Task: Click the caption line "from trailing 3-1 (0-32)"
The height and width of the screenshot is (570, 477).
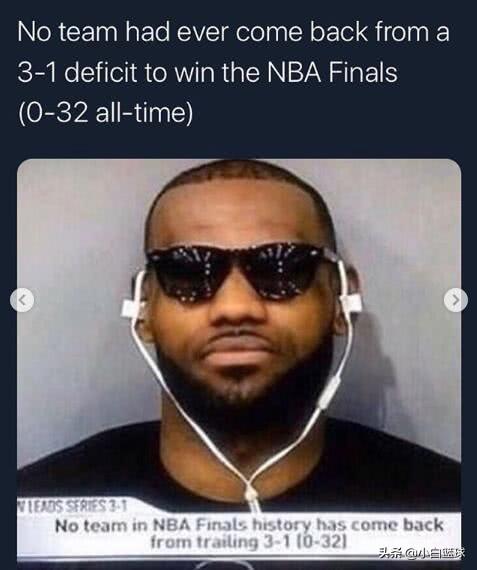Action: point(248,542)
